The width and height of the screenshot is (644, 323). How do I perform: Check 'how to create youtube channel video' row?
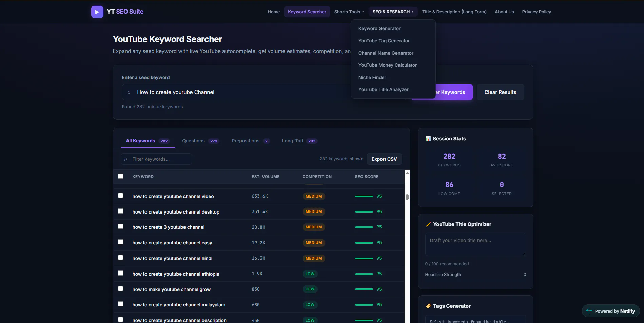pos(120,196)
